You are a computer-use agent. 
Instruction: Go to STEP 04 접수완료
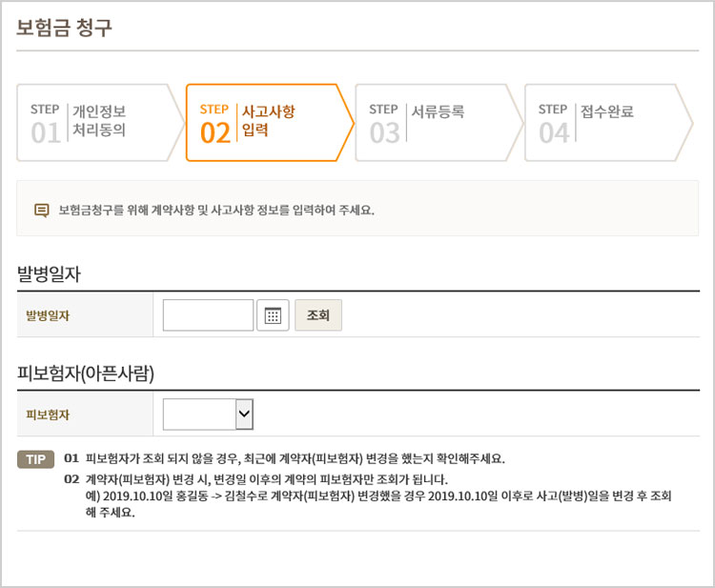coord(609,123)
